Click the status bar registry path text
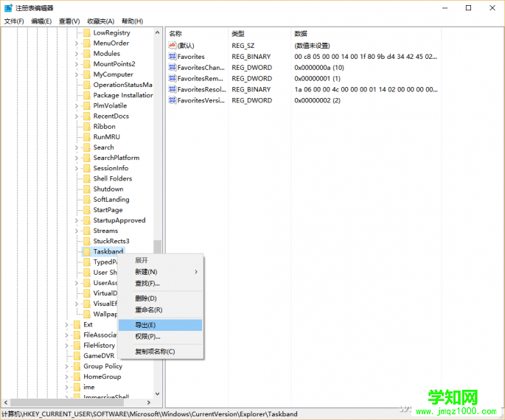Screen dimensions: 505x420 tap(150, 414)
